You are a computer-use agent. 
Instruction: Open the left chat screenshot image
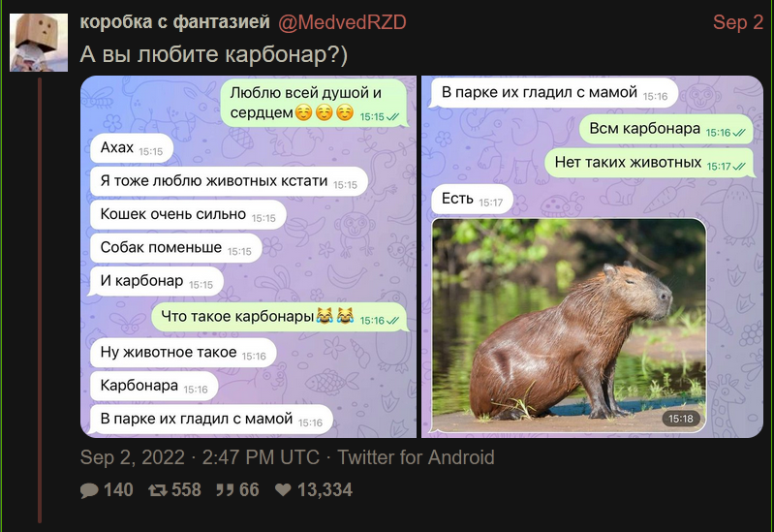pyautogui.click(x=248, y=257)
